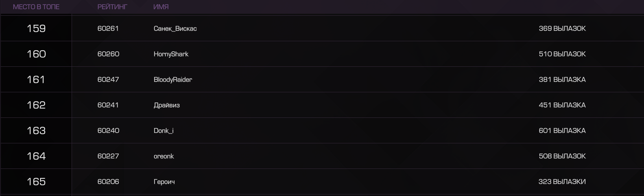
Task: Click the 601 ВЫЛАЗКА sortie count
Action: pos(562,130)
